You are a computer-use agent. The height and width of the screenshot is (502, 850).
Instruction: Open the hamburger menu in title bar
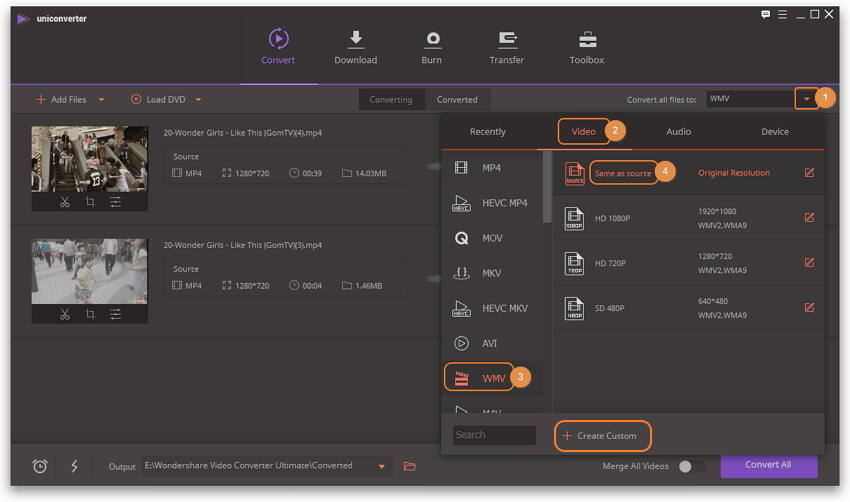(x=782, y=15)
